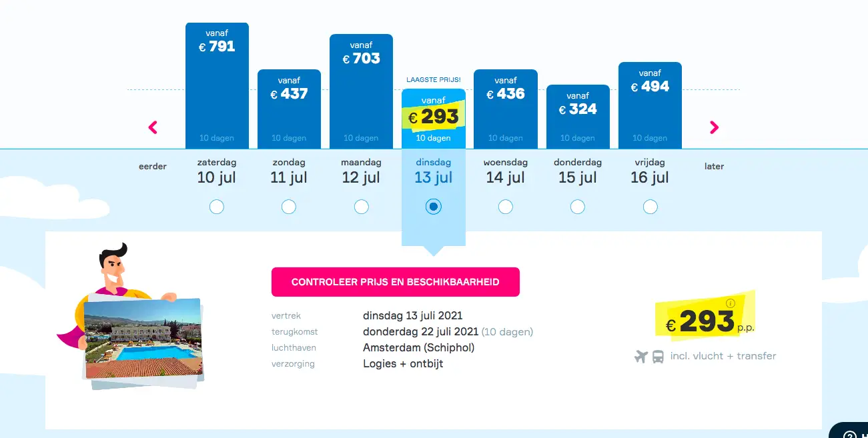Click Controleer prijs en beschikbaarheid button
The height and width of the screenshot is (438, 868).
[396, 282]
